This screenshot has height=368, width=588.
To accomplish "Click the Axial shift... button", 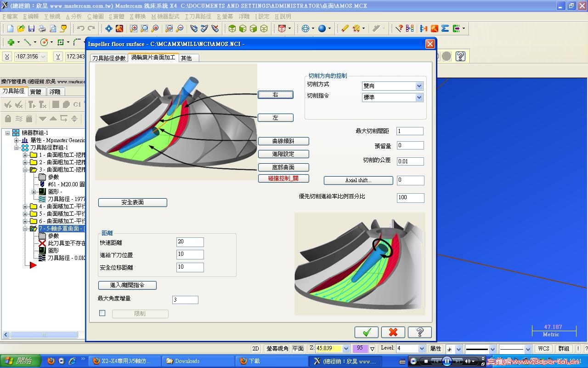I will [358, 180].
